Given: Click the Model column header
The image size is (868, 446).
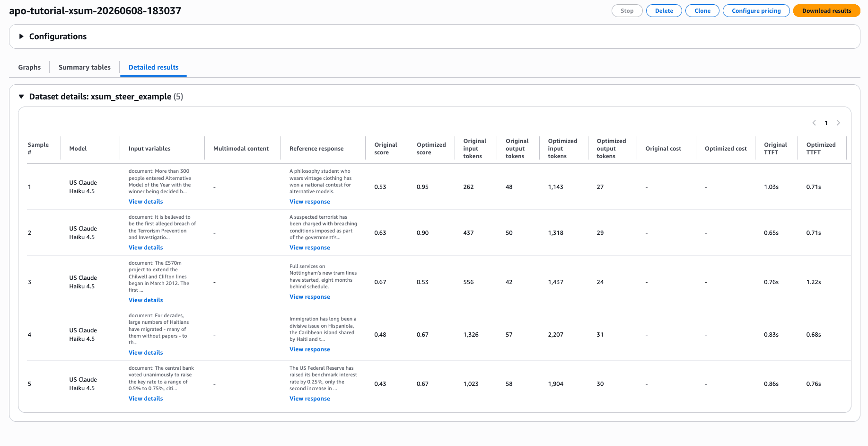Looking at the screenshot, I should (x=78, y=149).
